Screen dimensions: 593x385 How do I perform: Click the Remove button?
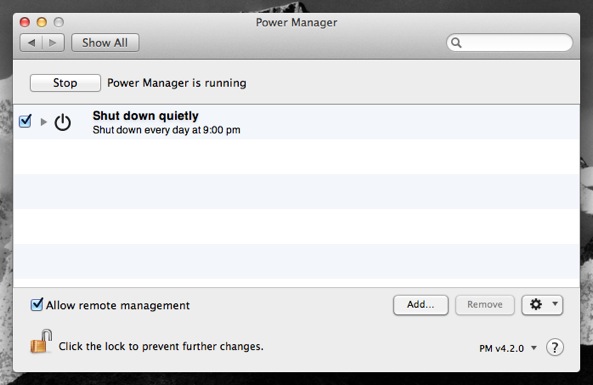[x=485, y=305]
